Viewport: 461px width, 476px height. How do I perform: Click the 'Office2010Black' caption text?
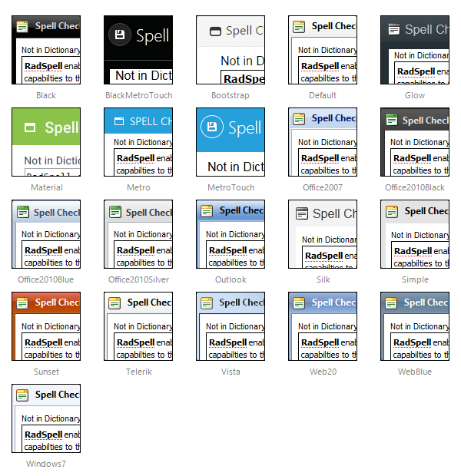[415, 187]
